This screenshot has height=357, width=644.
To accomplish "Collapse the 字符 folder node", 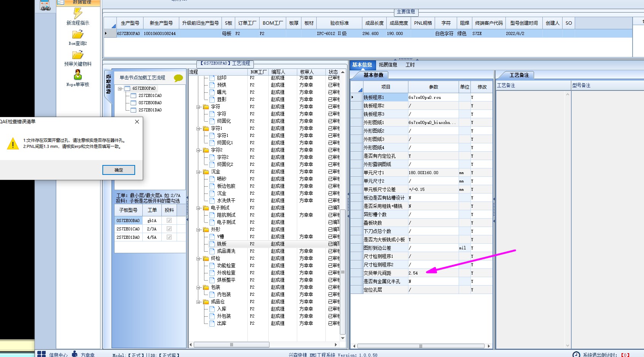I will [198, 107].
